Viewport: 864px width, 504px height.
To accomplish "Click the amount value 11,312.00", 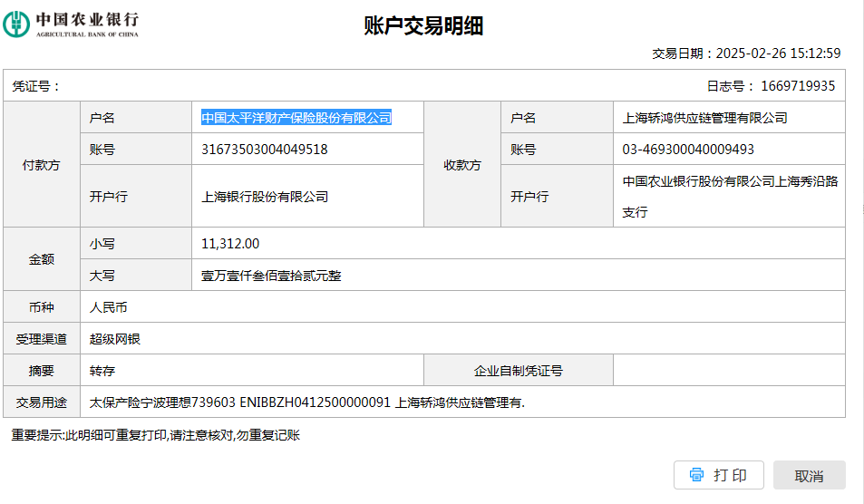I will [230, 244].
